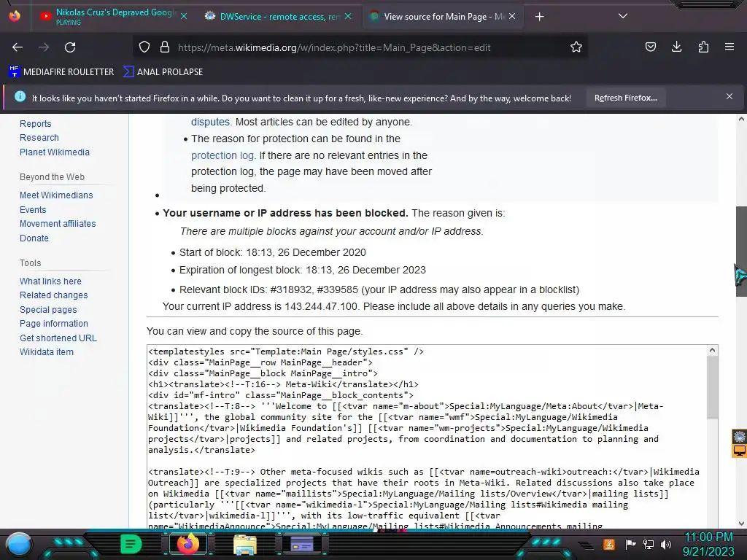
Task: Reload the page with the refresh icon
Action: click(x=70, y=47)
